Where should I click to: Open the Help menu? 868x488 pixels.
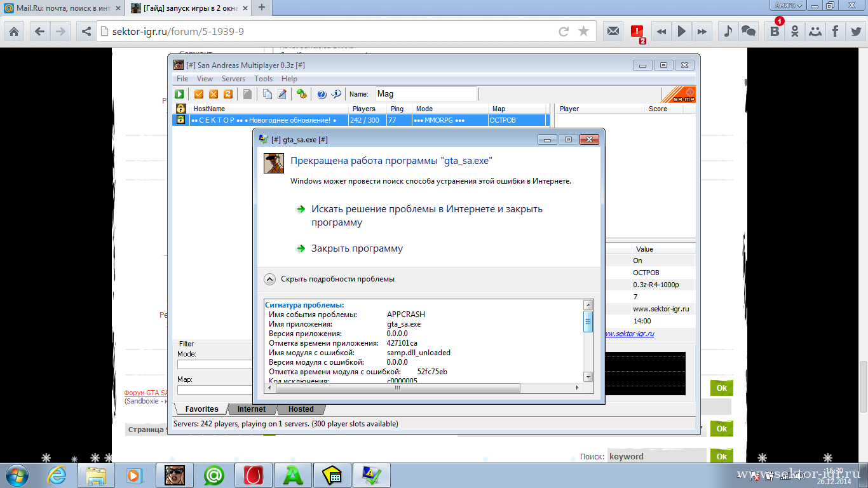(289, 79)
